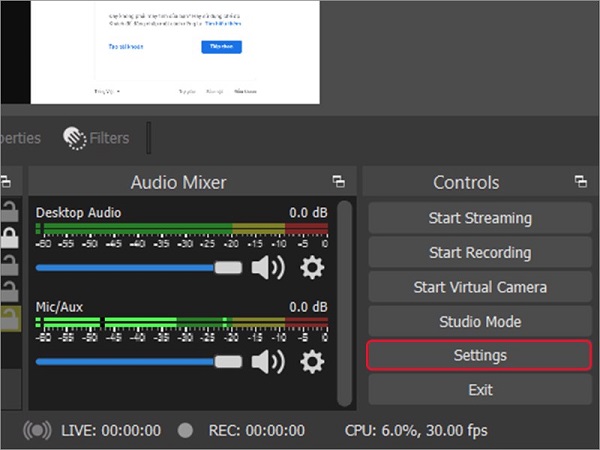Pop out the Controls dock
The image size is (600, 450).
pyautogui.click(x=580, y=182)
